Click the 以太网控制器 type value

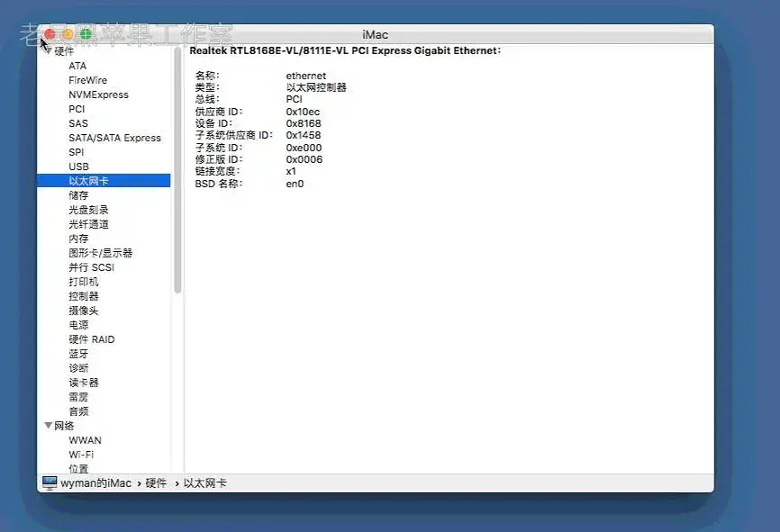coord(316,87)
